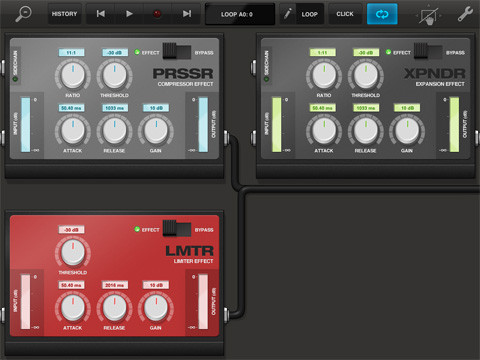Click LMTR attack knob
480x360 pixels.
click(73, 307)
